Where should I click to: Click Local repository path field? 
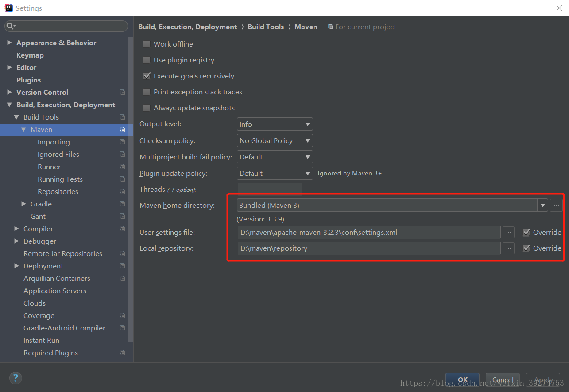coord(369,248)
